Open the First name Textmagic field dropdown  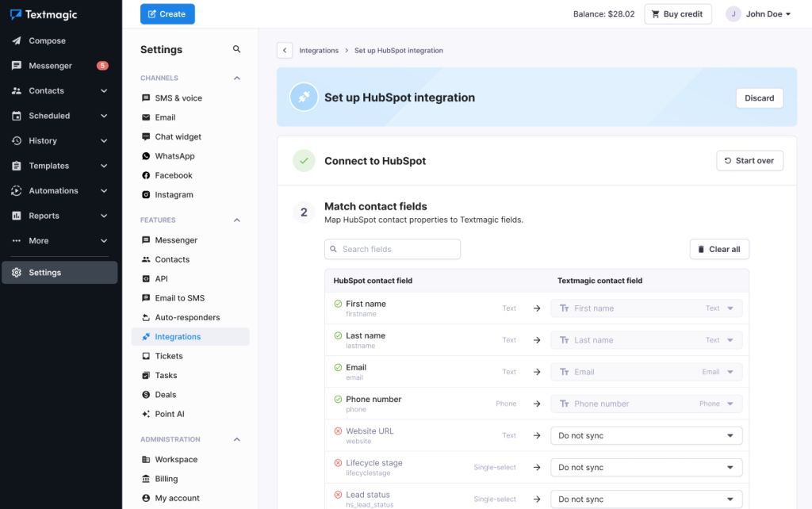pyautogui.click(x=645, y=308)
